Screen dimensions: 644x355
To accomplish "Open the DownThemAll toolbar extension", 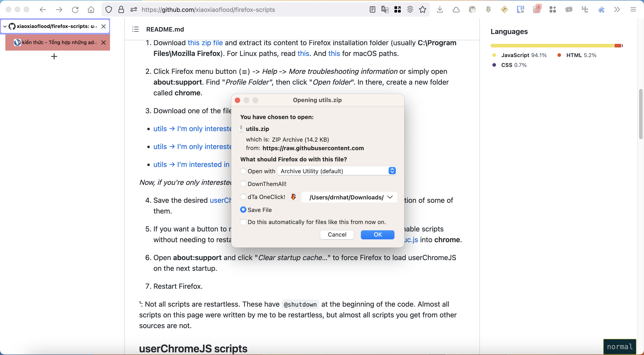I will point(488,9).
